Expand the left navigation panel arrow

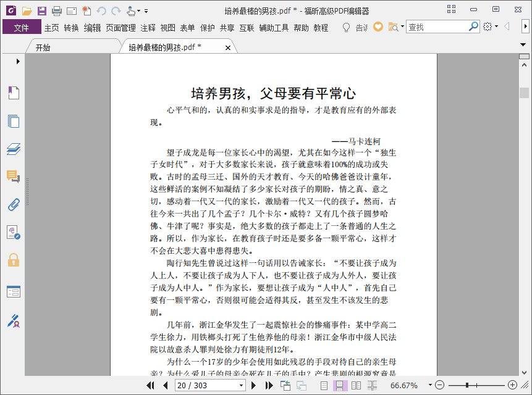tap(18, 61)
